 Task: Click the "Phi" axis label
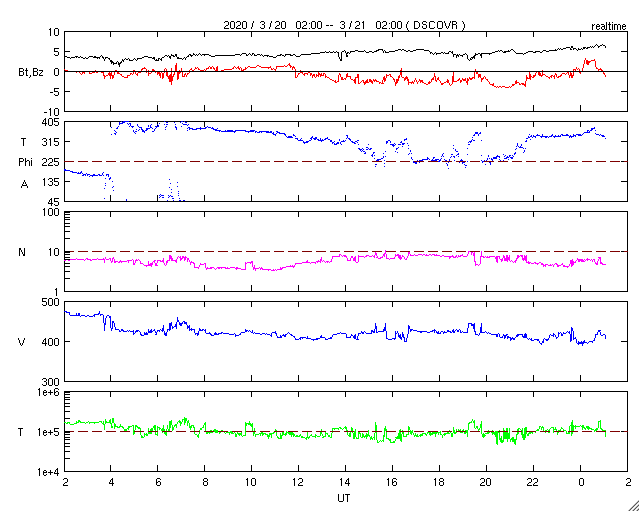point(25,162)
